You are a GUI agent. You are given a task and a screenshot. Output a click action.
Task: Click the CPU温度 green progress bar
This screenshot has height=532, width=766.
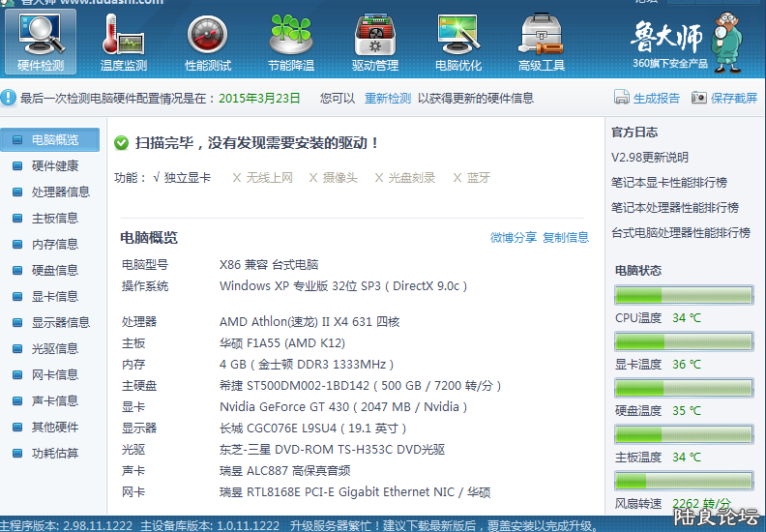coord(684,295)
